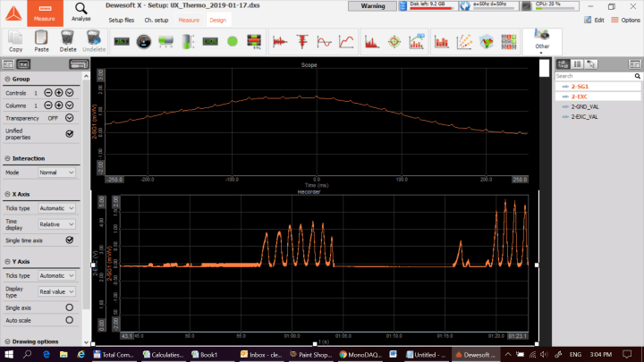
Task: Switch to the Ch. setup tab
Action: 157,19
